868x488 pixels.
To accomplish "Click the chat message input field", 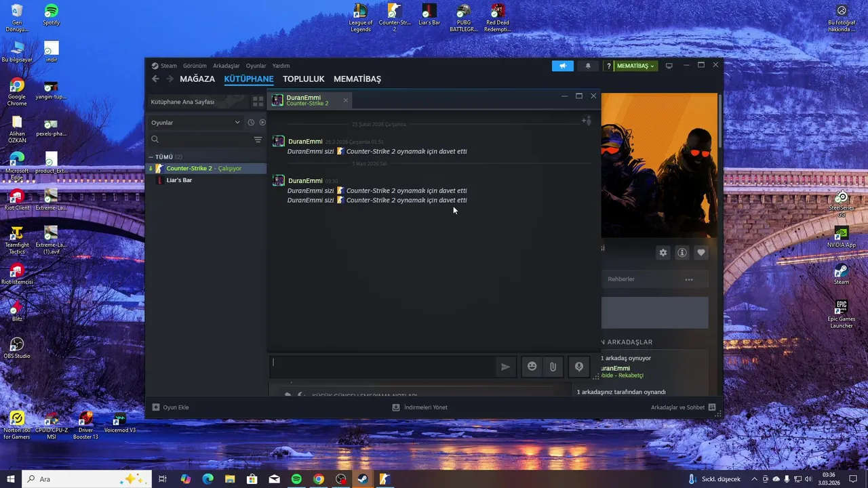I will pyautogui.click(x=382, y=367).
